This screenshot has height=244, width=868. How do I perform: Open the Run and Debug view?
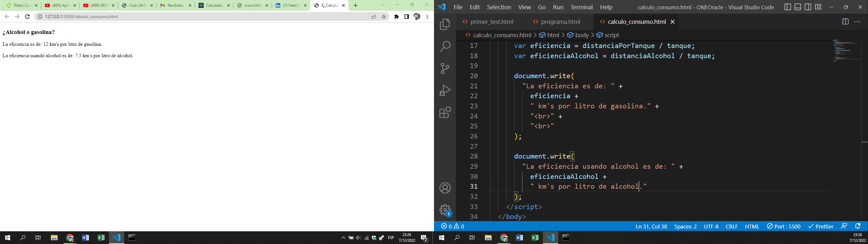[x=445, y=90]
